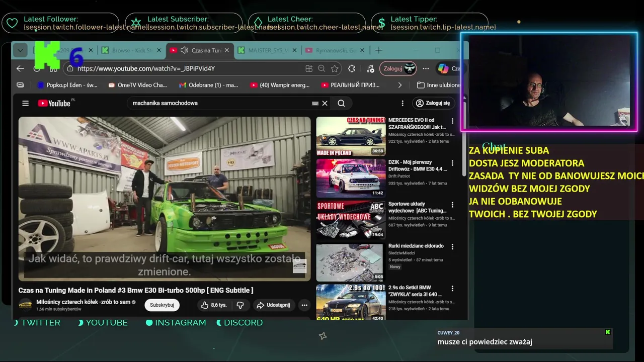Image resolution: width=644 pixels, height=362 pixels.
Task: Click the Latest Follower heart icon
Action: (x=12, y=23)
